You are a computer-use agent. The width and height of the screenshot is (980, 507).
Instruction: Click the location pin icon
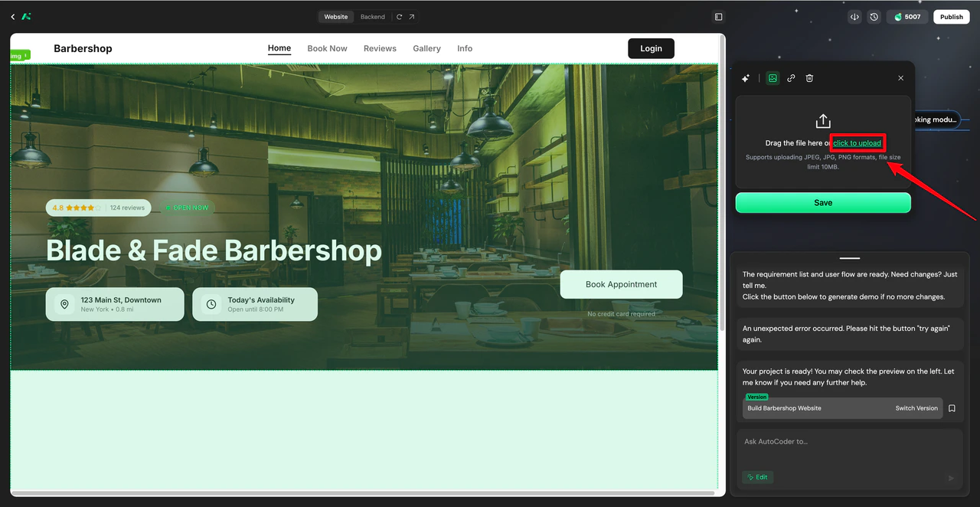click(64, 304)
